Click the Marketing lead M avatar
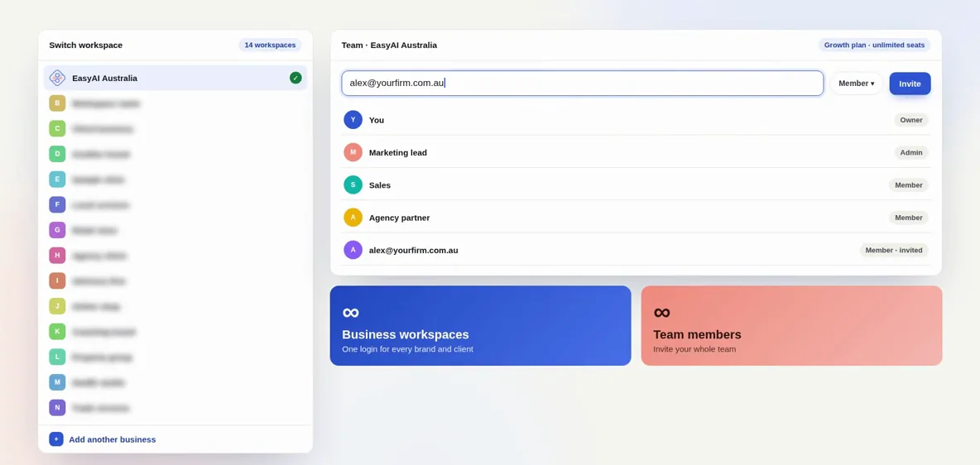 coord(353,152)
